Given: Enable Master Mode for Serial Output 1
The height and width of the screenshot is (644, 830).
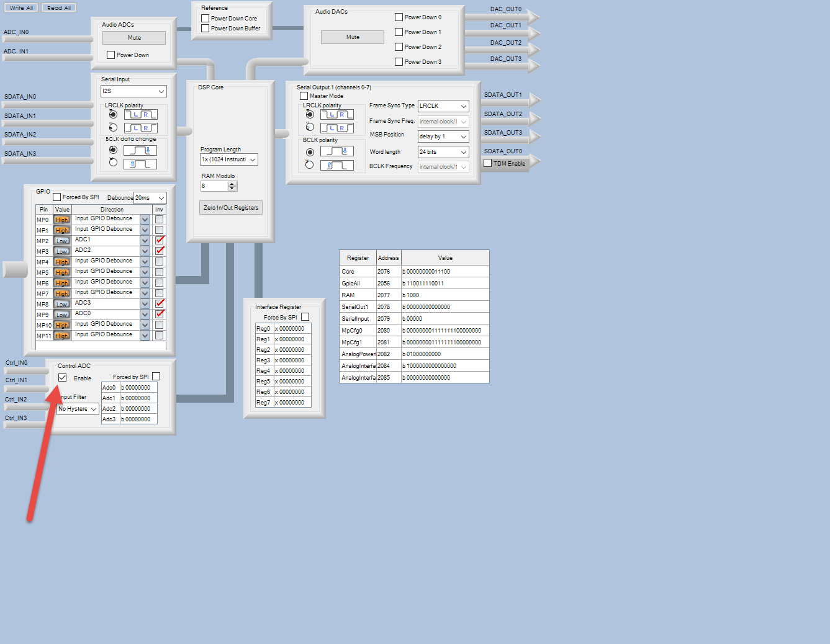Looking at the screenshot, I should [x=304, y=96].
